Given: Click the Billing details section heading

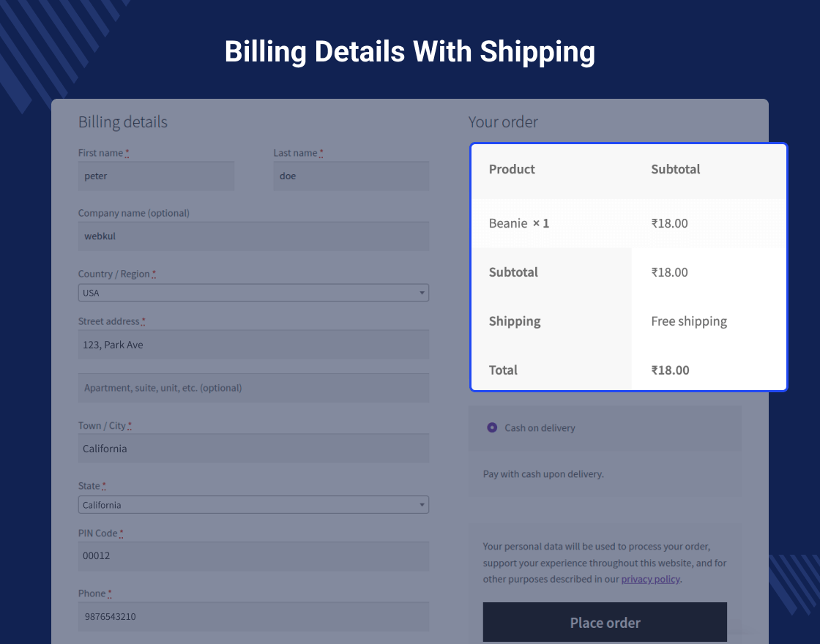Looking at the screenshot, I should tap(123, 122).
